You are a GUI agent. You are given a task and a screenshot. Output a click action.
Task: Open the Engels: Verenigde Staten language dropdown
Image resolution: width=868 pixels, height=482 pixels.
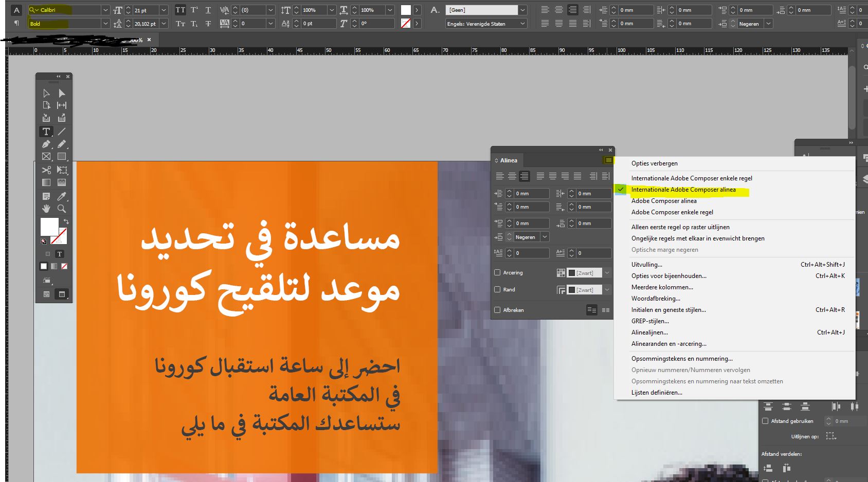point(522,23)
